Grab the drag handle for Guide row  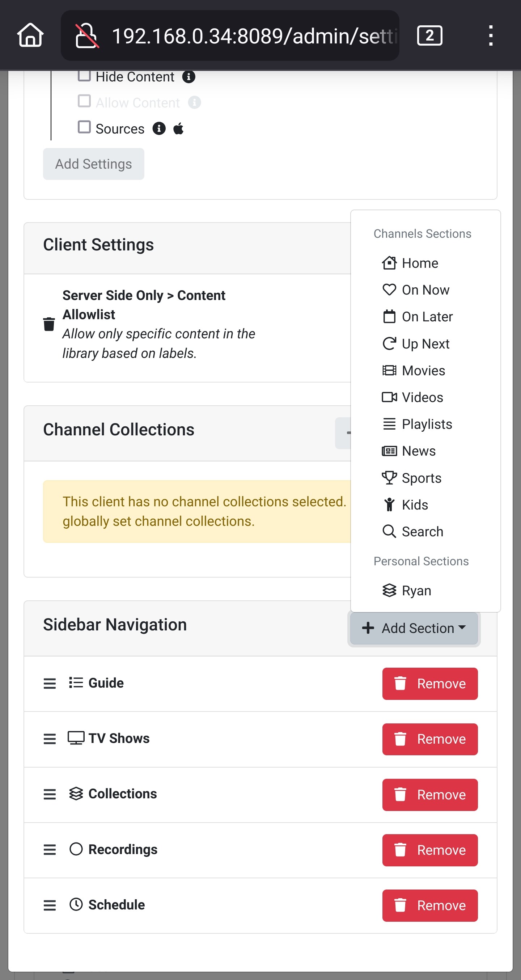[x=50, y=683]
